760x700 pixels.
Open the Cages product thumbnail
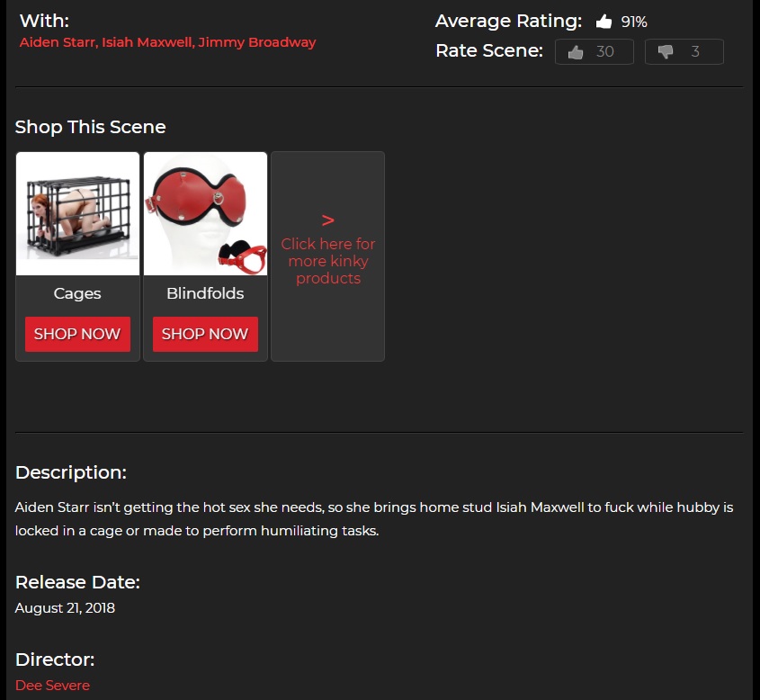[x=77, y=214]
